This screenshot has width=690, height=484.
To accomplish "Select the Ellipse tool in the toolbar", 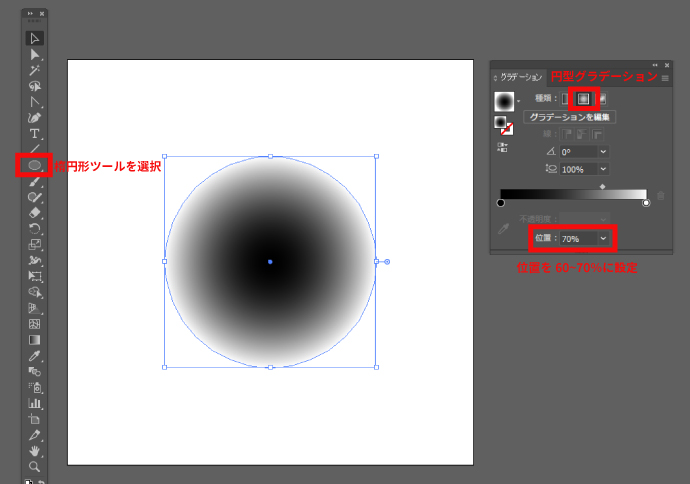I will click(34, 164).
